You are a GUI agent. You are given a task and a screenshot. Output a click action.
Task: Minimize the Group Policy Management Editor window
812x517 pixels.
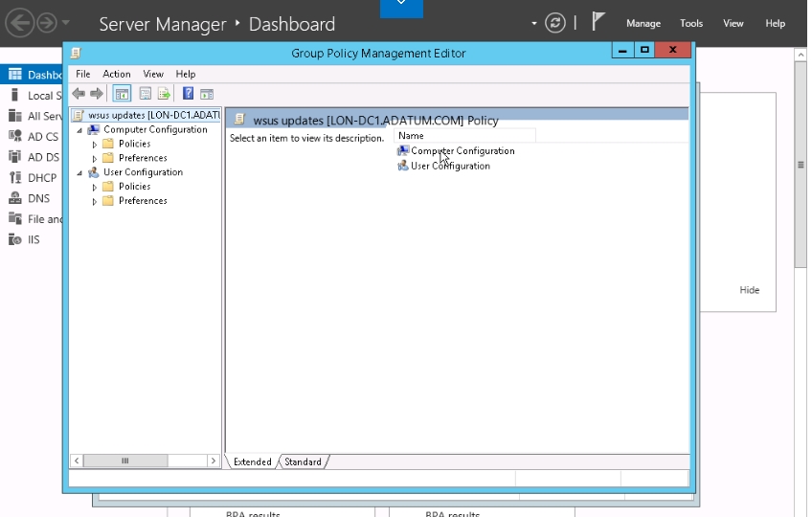click(622, 50)
